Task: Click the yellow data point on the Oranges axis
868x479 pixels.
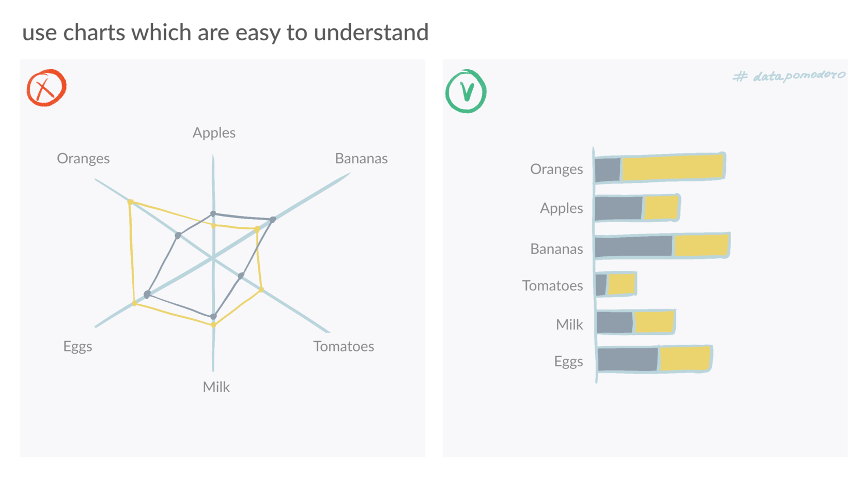Action: pyautogui.click(x=131, y=202)
